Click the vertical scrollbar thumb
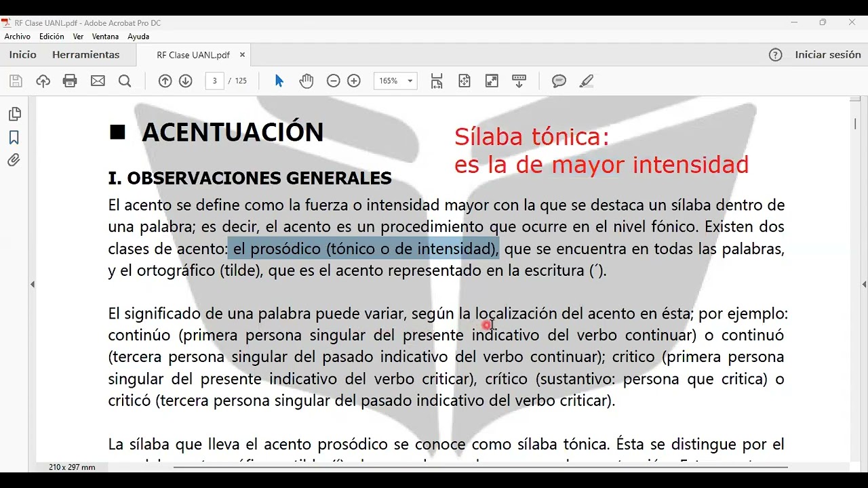Viewport: 868px width, 488px height. point(855,124)
